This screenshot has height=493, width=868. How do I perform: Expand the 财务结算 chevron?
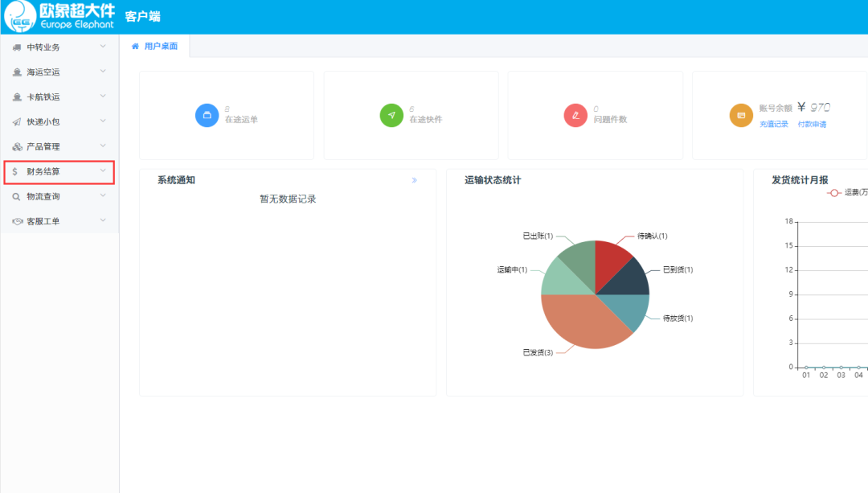(x=103, y=170)
